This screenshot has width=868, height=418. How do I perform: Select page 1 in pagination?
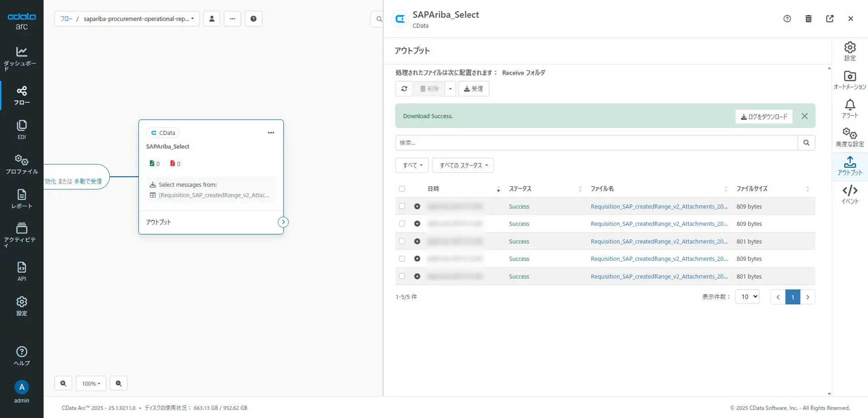point(793,297)
